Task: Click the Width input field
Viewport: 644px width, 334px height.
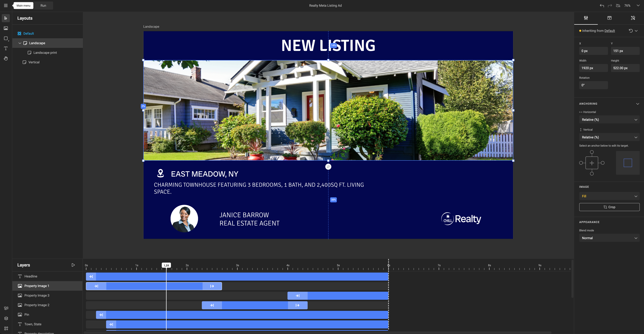Action: pyautogui.click(x=593, y=68)
